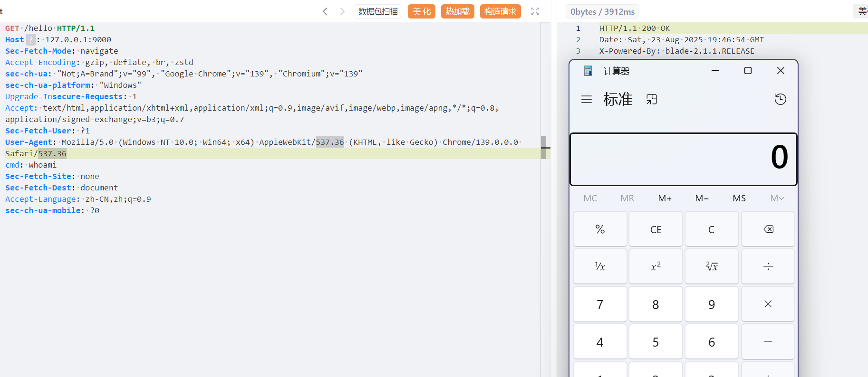
Task: Click the sec-ch-ua header line
Action: [x=184, y=74]
